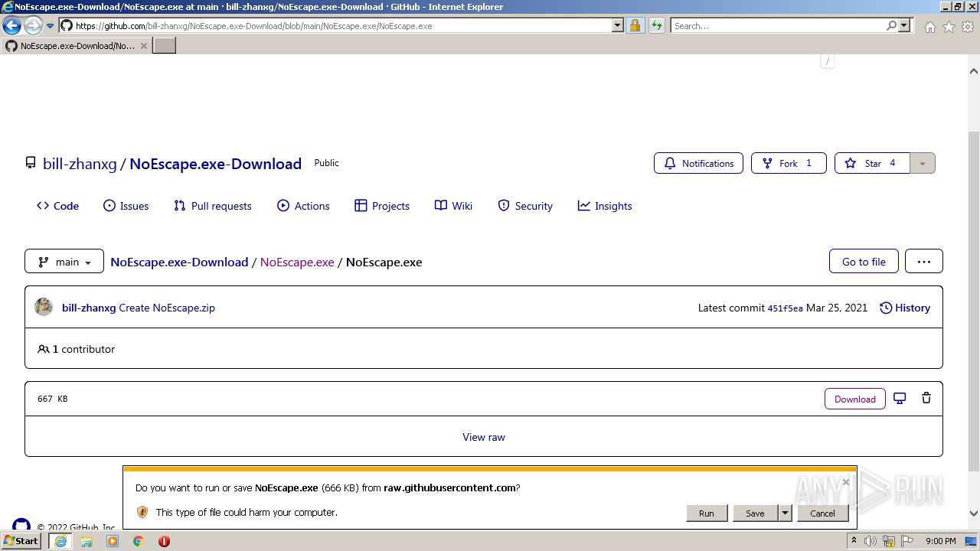Viewport: 980px width, 551px height.
Task: Click the search magnifier icon
Action: coord(891,25)
